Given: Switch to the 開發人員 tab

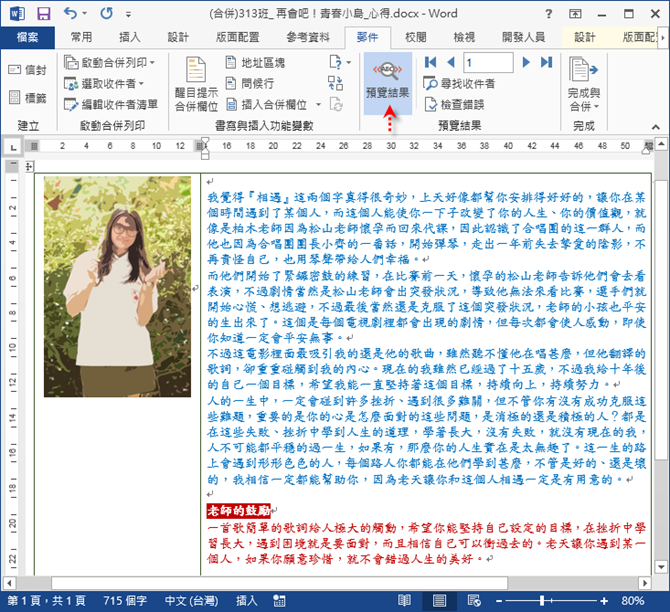Looking at the screenshot, I should click(x=523, y=38).
